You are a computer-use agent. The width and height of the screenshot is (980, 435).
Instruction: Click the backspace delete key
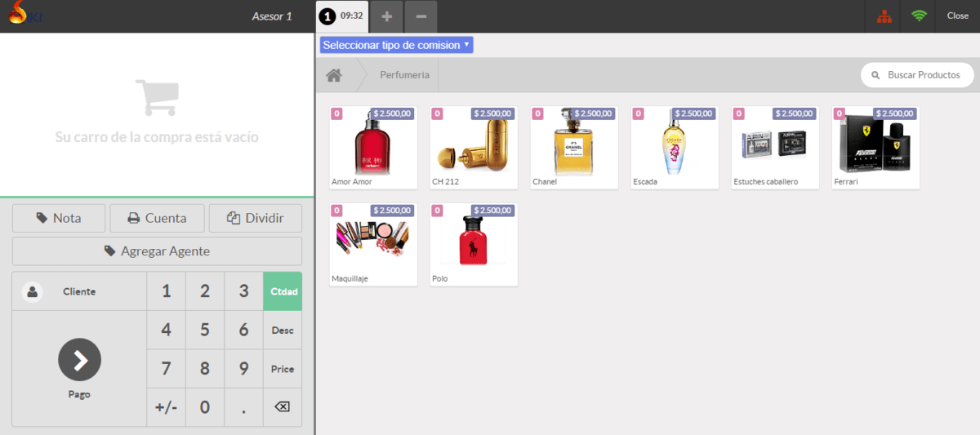point(283,407)
